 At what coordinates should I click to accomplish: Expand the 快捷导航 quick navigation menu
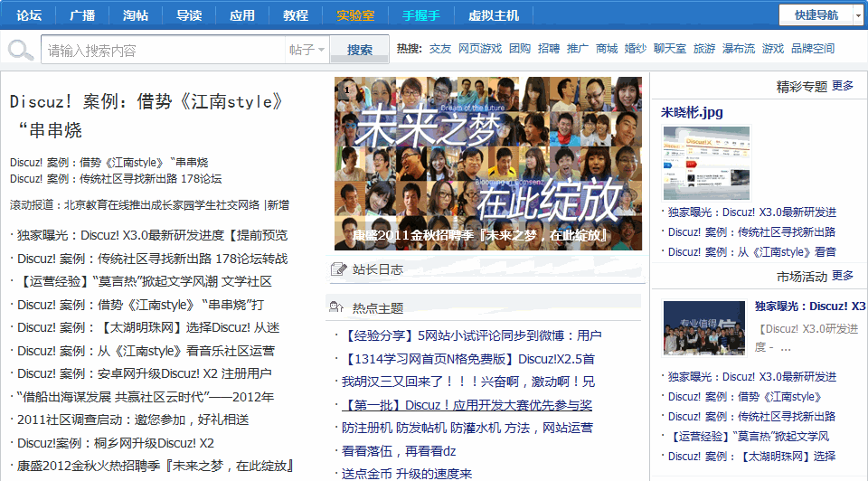click(816, 15)
